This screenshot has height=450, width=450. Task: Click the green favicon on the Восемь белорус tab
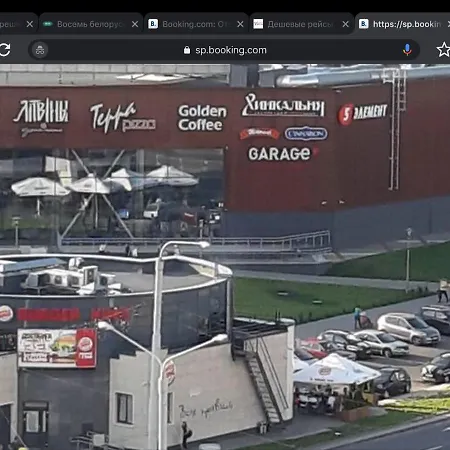point(48,24)
